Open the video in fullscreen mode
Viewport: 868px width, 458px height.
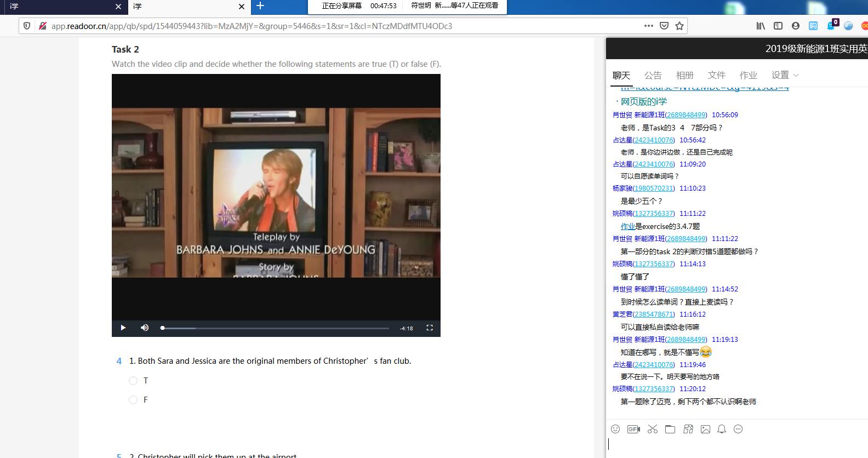(430, 328)
